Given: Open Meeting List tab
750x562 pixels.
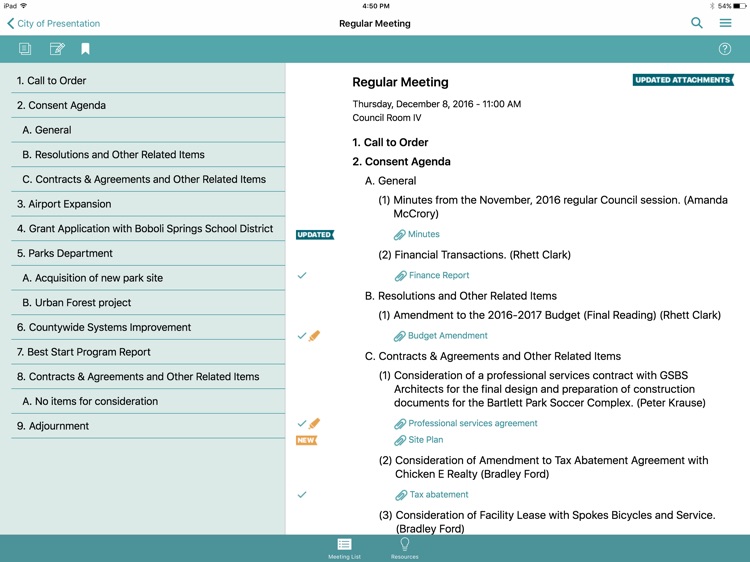Looking at the screenshot, I should coord(344,548).
